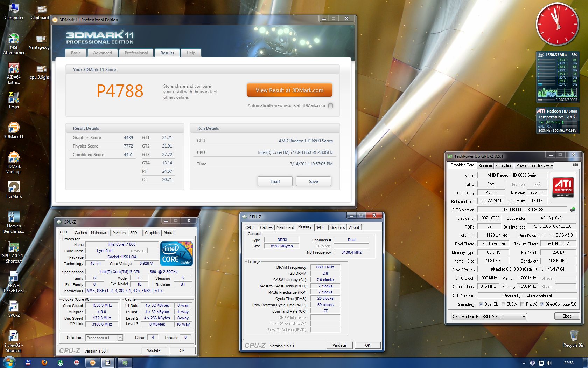Open the AMD Radeon HD 6800 Series dropdown

pyautogui.click(x=489, y=316)
